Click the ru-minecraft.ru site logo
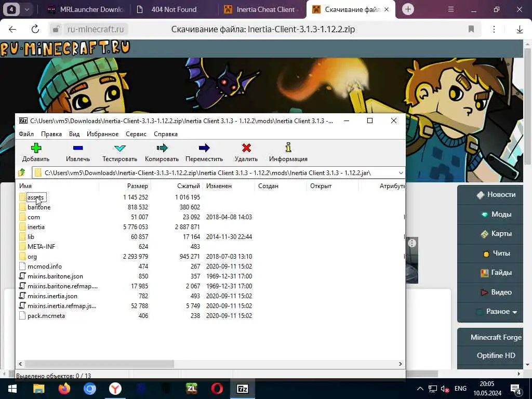This screenshot has width=532, height=399. pos(65,48)
